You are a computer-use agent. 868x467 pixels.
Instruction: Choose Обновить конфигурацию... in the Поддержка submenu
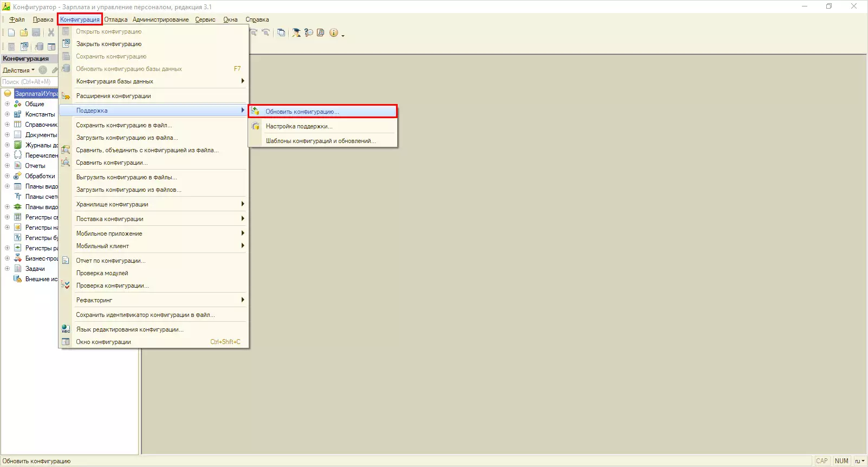[323, 112]
